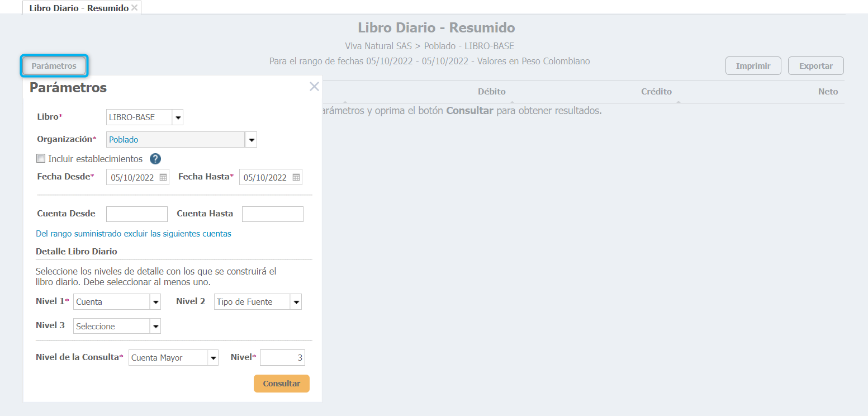Viewport: 868px width, 416px height.
Task: Open the Nivel 2 Tipo de Fuente dropdown
Action: coord(296,302)
